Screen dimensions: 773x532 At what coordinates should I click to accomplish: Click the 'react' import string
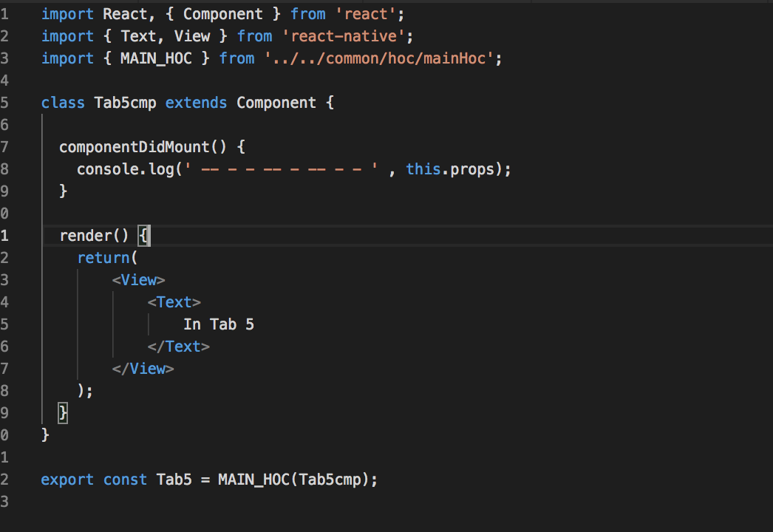[365, 14]
